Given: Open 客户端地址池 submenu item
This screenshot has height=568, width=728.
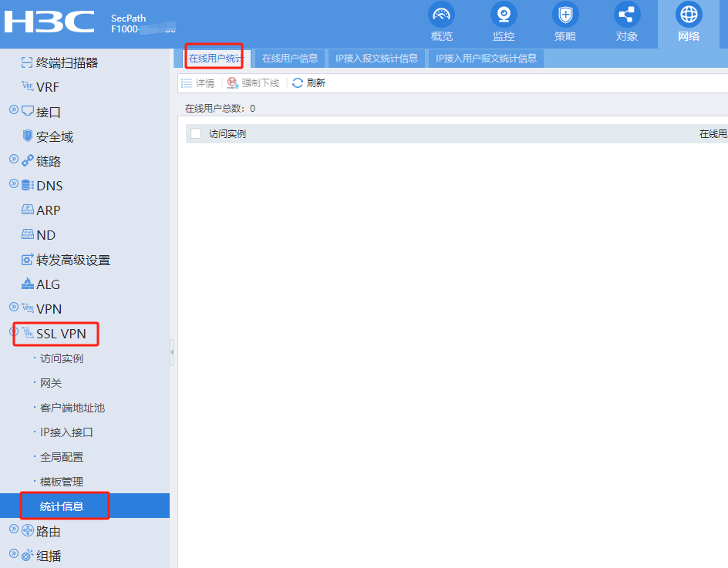Looking at the screenshot, I should click(72, 408).
